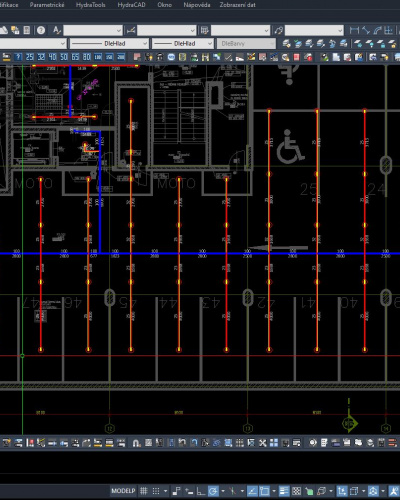This screenshot has height=500, width=400.
Task: Open the first DleHlad linetype dropdown
Action: (x=109, y=44)
